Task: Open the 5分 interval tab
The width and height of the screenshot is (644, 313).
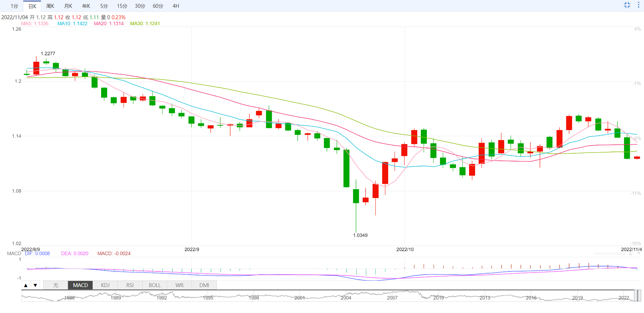Action: [x=104, y=6]
